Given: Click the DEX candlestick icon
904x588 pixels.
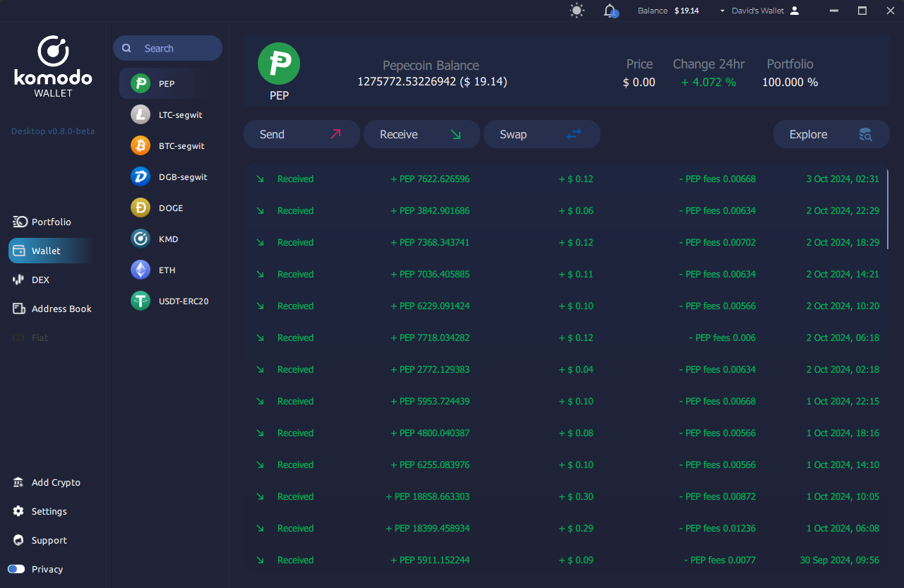Looking at the screenshot, I should point(19,280).
